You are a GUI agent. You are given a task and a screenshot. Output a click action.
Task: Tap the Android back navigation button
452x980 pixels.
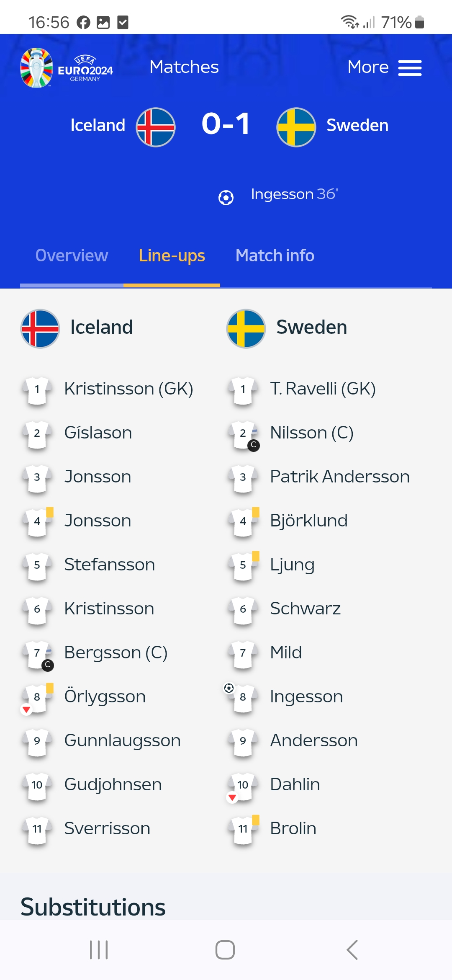(352, 950)
